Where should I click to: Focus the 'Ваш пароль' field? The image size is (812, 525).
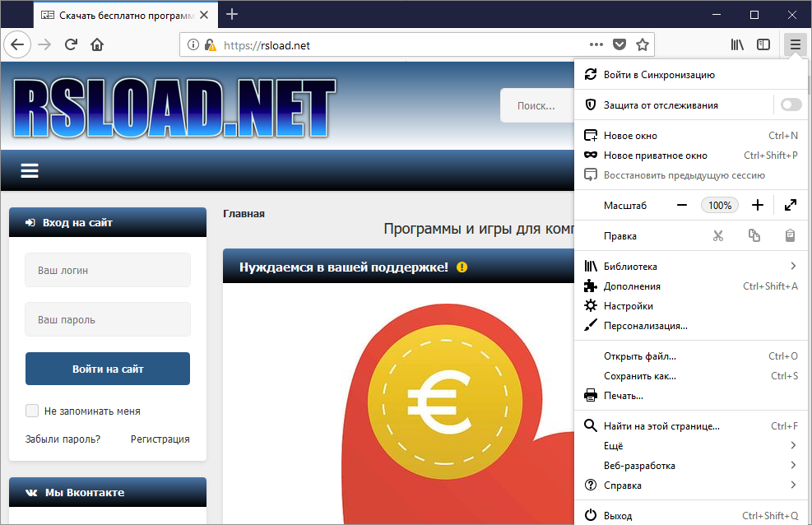108,319
